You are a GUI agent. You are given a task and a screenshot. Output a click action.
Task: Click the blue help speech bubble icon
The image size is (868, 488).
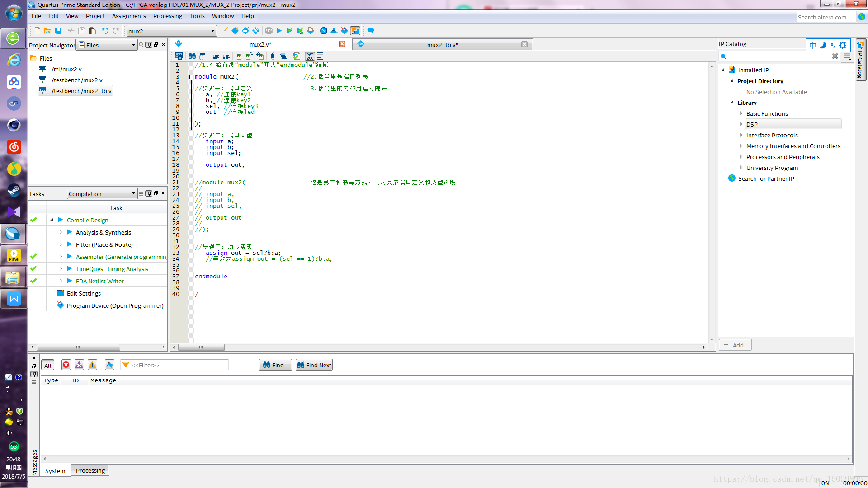coord(371,31)
